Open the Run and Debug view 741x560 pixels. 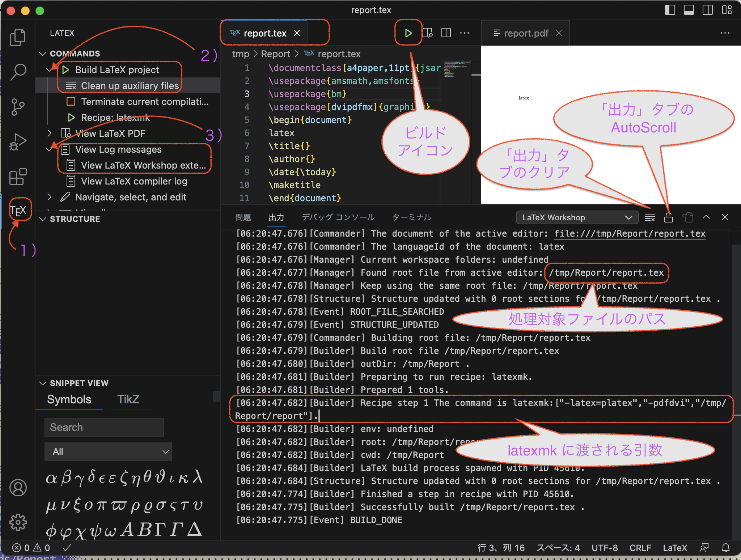pyautogui.click(x=18, y=142)
